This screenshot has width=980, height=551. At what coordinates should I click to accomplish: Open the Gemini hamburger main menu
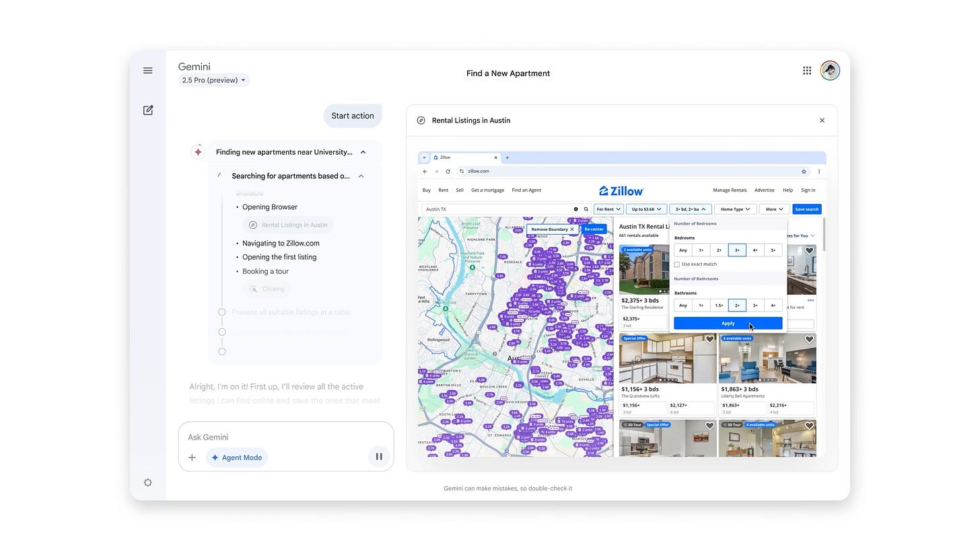[x=147, y=71]
